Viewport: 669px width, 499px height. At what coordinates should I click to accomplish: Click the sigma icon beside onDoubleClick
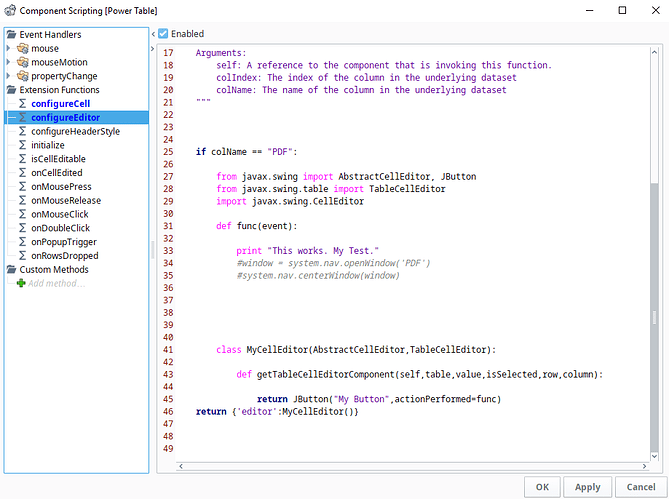23,228
